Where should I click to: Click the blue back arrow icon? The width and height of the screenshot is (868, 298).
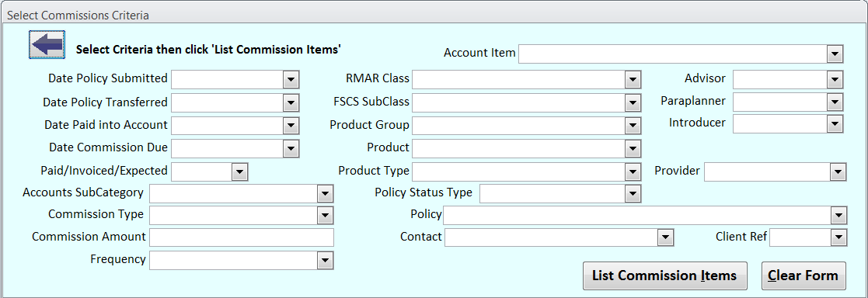click(47, 45)
